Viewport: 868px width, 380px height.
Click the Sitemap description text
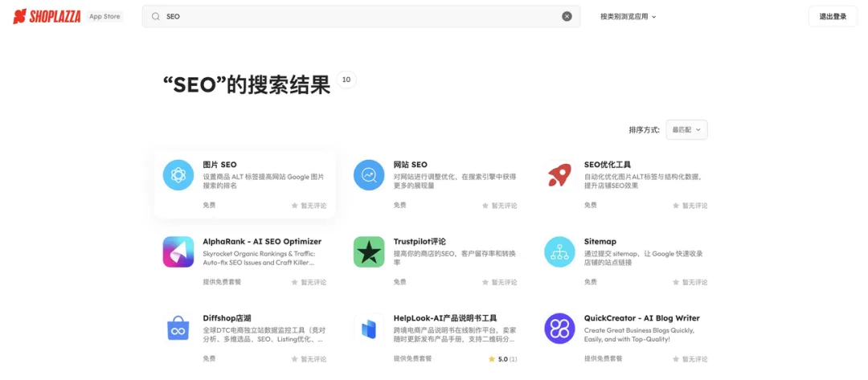[643, 259]
